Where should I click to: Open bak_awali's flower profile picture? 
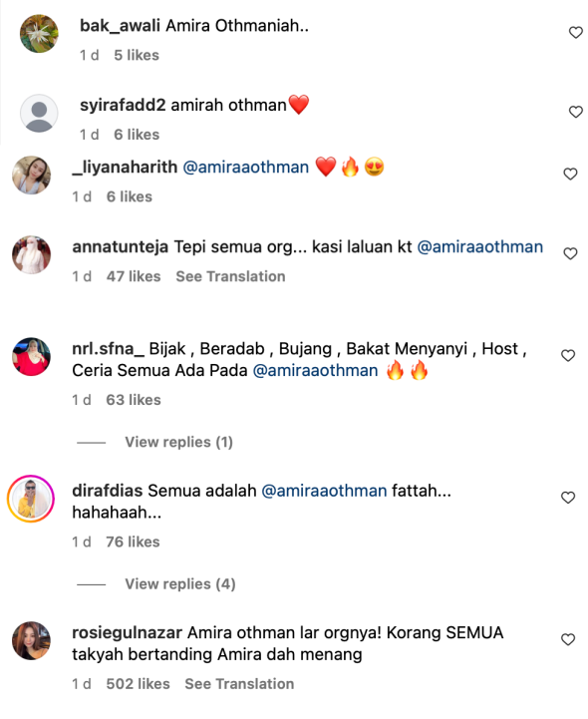point(39,34)
